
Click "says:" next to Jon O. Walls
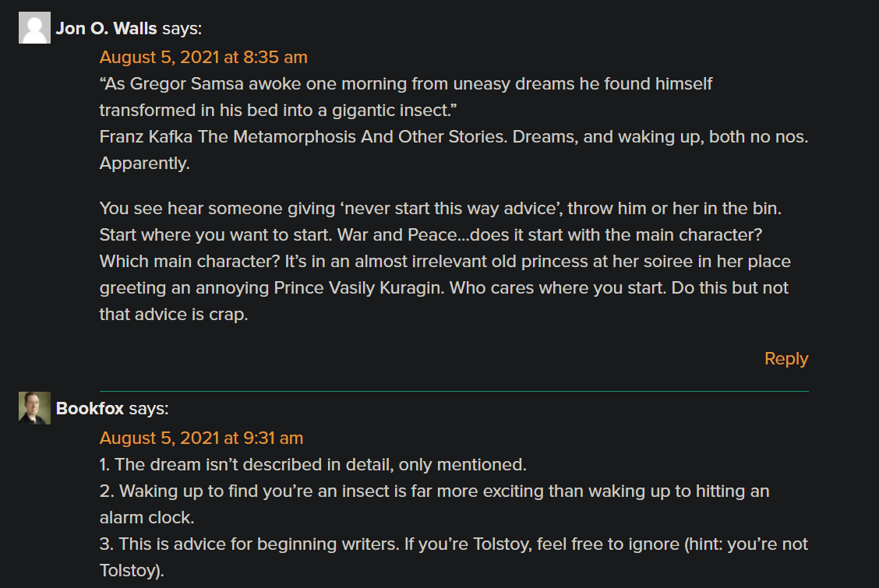[182, 29]
